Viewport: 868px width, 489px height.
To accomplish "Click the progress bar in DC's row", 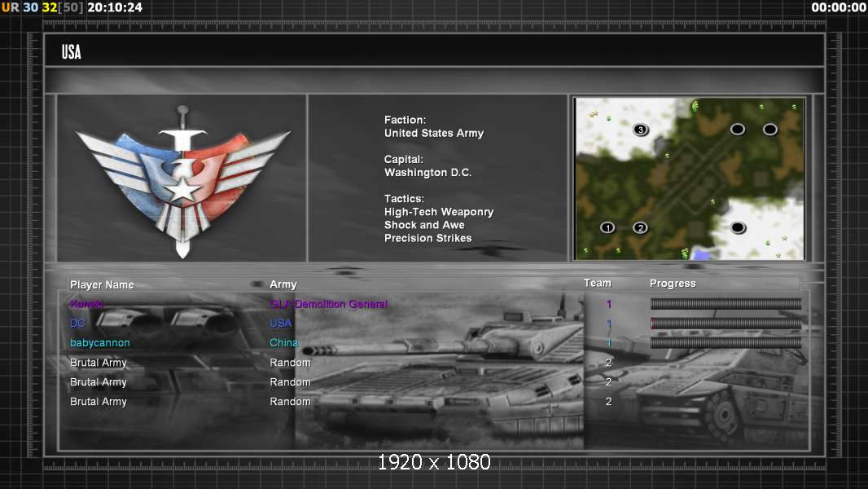I will [726, 323].
